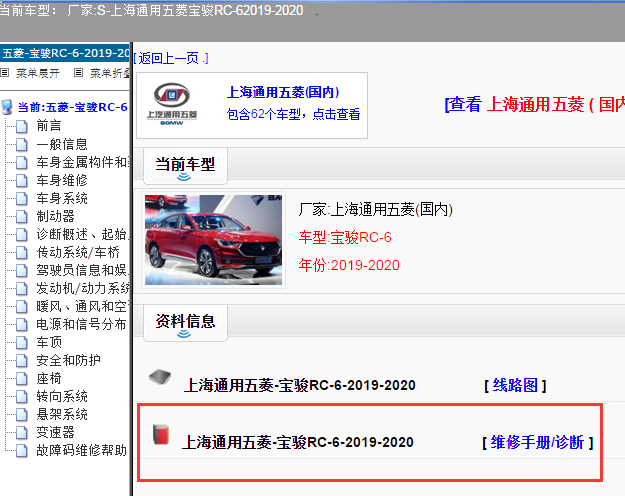Open 传动系统/车桥 in the tree

78,252
